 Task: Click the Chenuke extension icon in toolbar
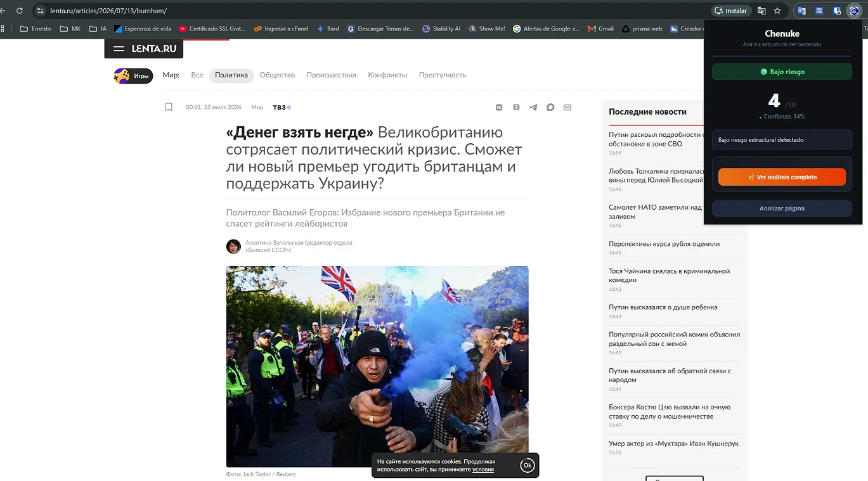tap(854, 11)
